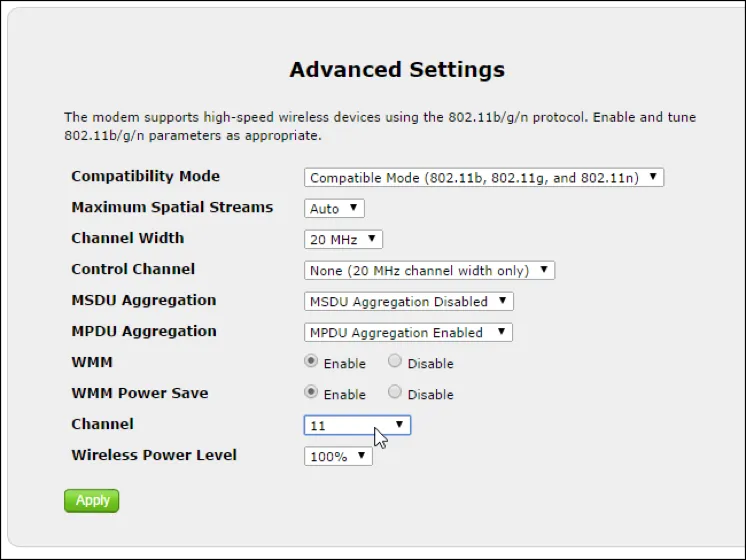
Task: Open the 20 MHz Channel Width dropdown
Action: [x=343, y=240]
